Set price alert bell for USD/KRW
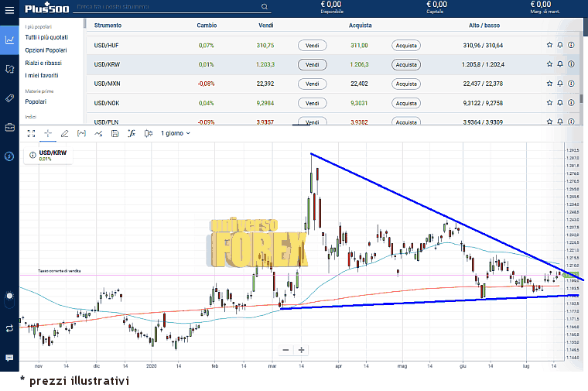588x391 pixels. pos(560,65)
